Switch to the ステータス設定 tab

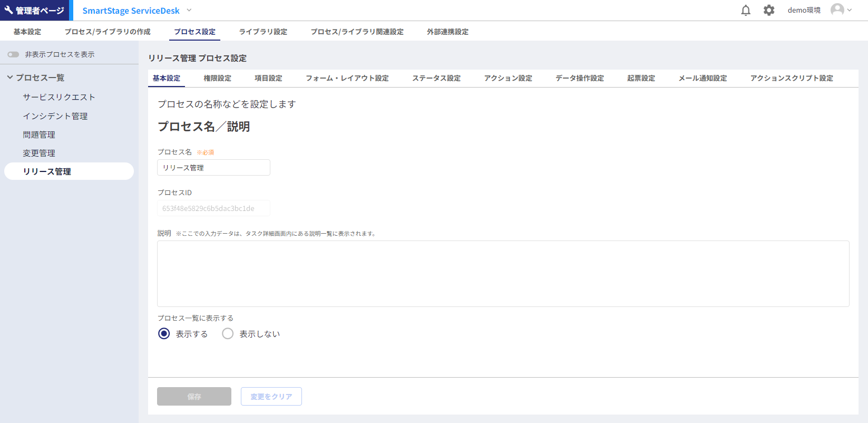(436, 78)
